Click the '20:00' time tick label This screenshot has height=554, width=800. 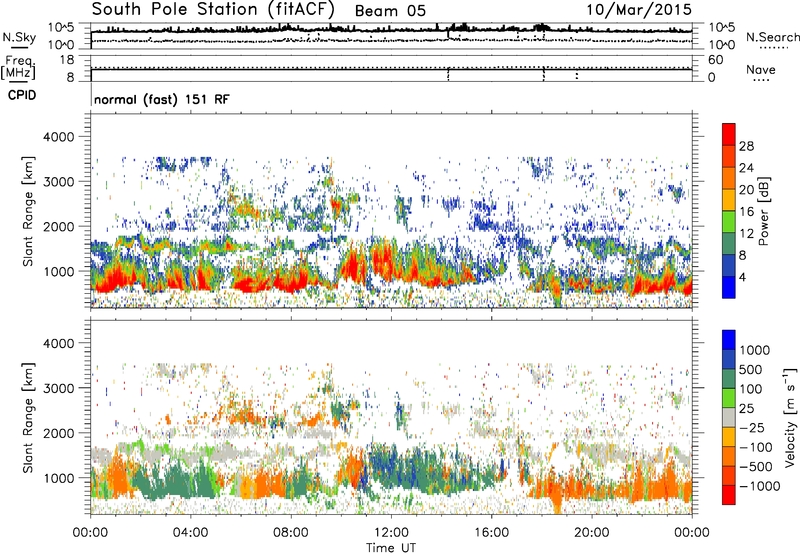tap(591, 533)
